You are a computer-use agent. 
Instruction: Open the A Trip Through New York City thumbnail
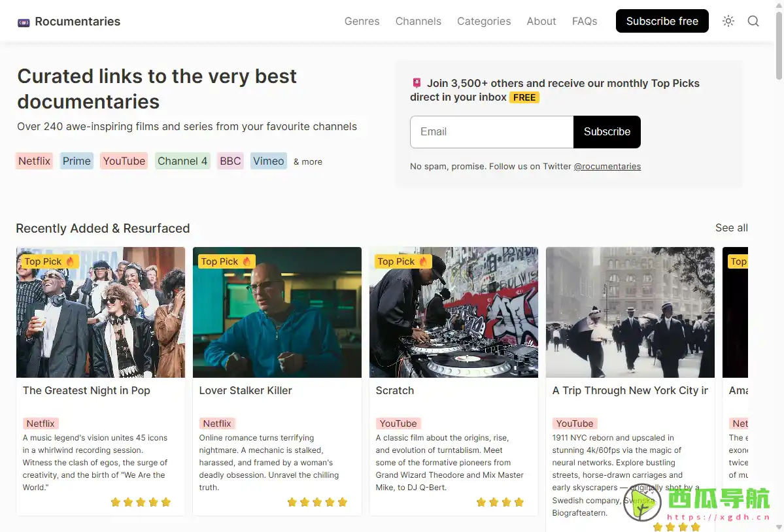(x=630, y=312)
